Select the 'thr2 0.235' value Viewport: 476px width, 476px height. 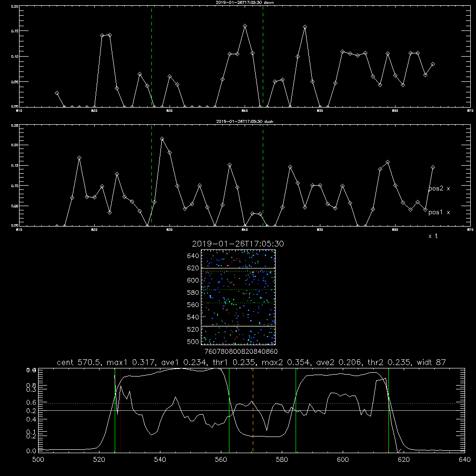389,362
